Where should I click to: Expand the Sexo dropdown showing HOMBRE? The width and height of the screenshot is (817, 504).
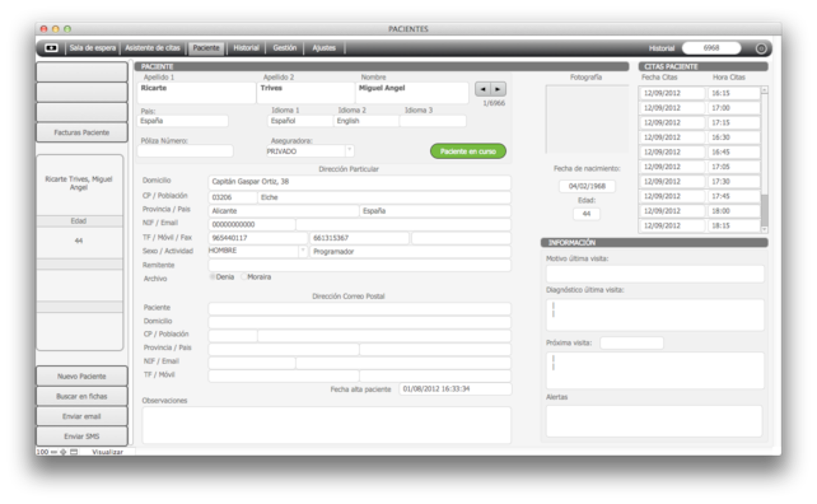coord(303,251)
